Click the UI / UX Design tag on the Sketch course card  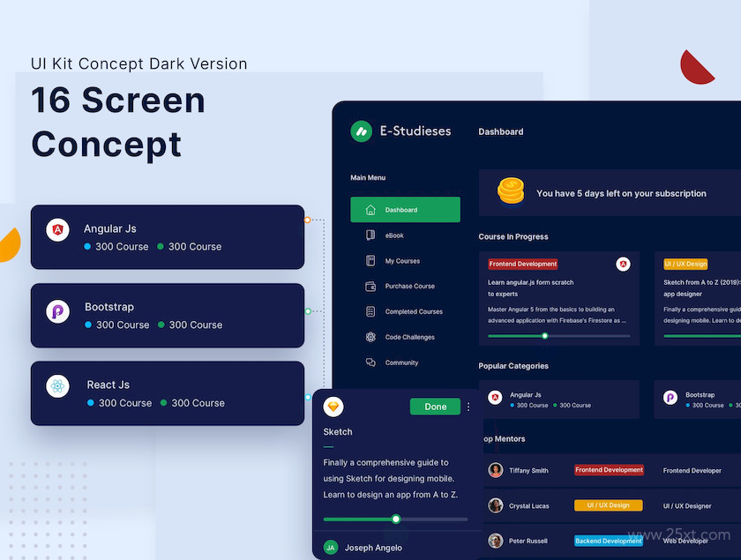(685, 264)
